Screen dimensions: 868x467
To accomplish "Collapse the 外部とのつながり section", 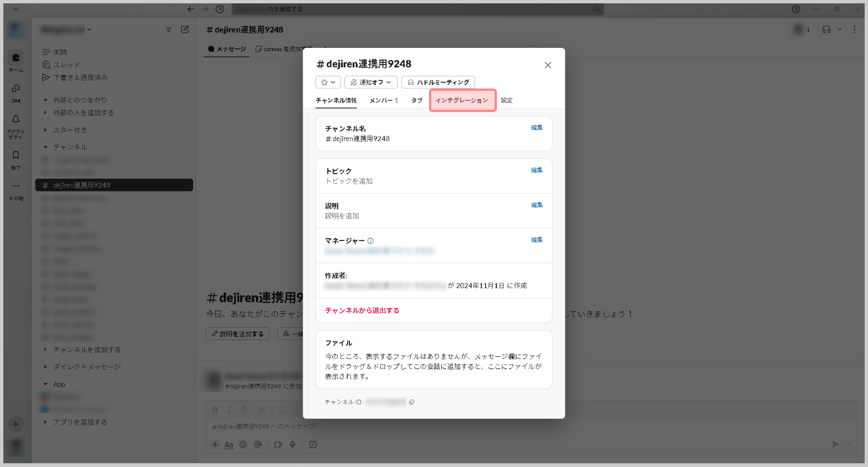I will [45, 100].
